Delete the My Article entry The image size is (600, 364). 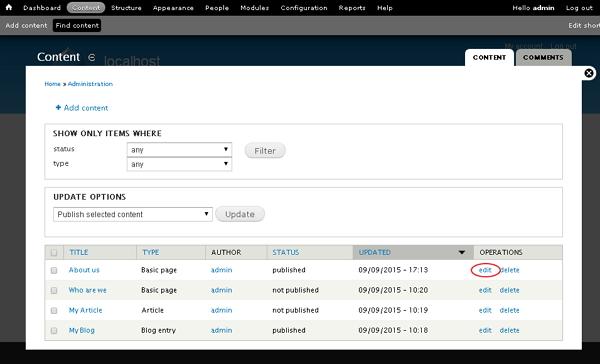[x=510, y=310]
